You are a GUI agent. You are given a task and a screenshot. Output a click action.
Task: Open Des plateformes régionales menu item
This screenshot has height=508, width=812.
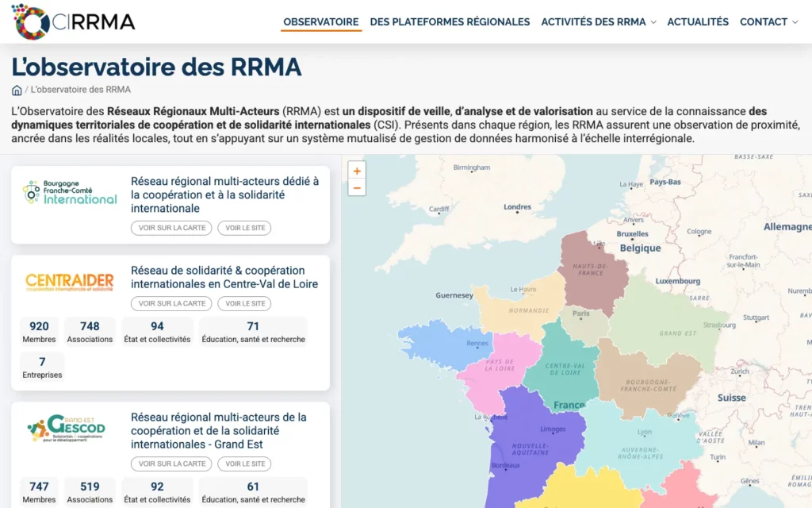point(450,21)
